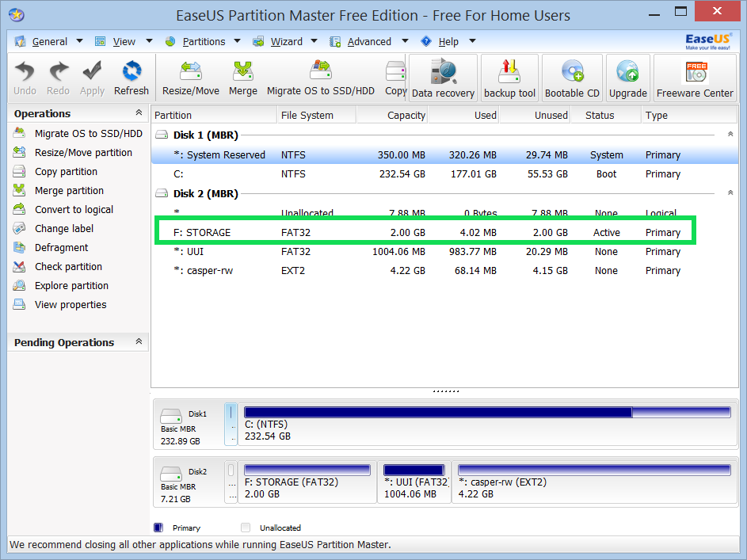747x560 pixels.
Task: Sort by the Unused column header
Action: coord(535,115)
